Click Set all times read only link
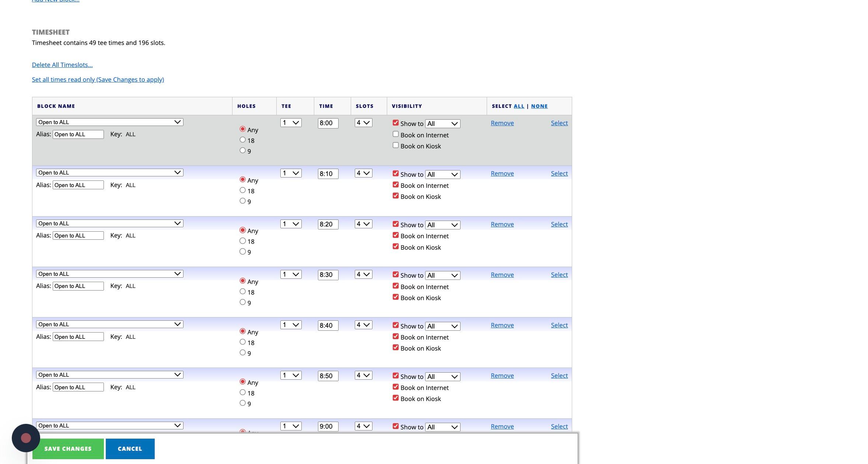The height and width of the screenshot is (464, 868). [x=98, y=80]
